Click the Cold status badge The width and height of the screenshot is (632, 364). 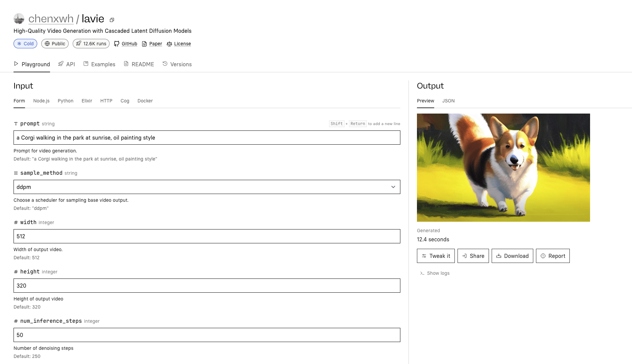(25, 44)
